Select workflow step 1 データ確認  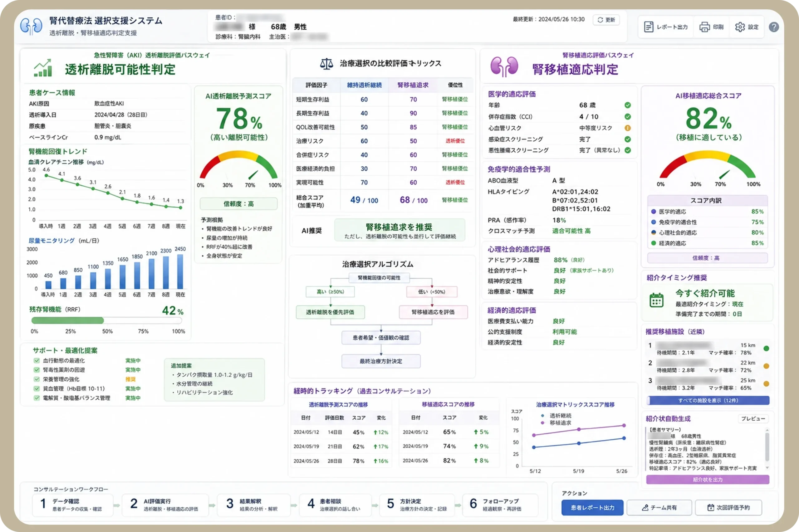tap(73, 505)
